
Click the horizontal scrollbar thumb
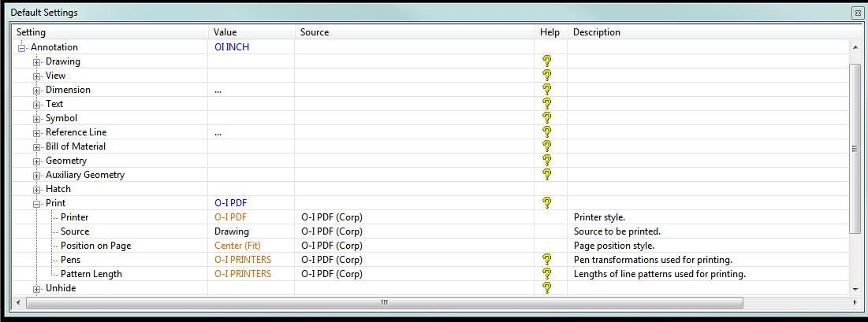(x=384, y=302)
